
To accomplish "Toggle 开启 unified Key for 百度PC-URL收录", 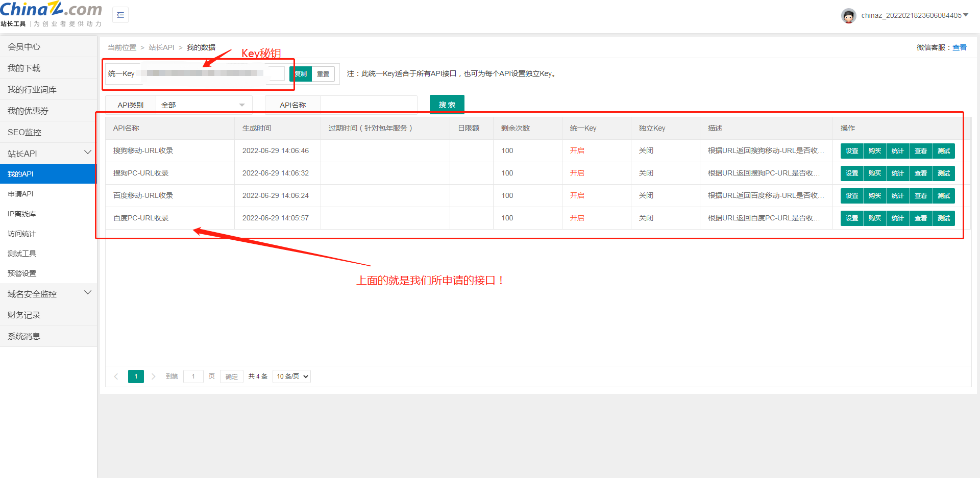I will 577,218.
